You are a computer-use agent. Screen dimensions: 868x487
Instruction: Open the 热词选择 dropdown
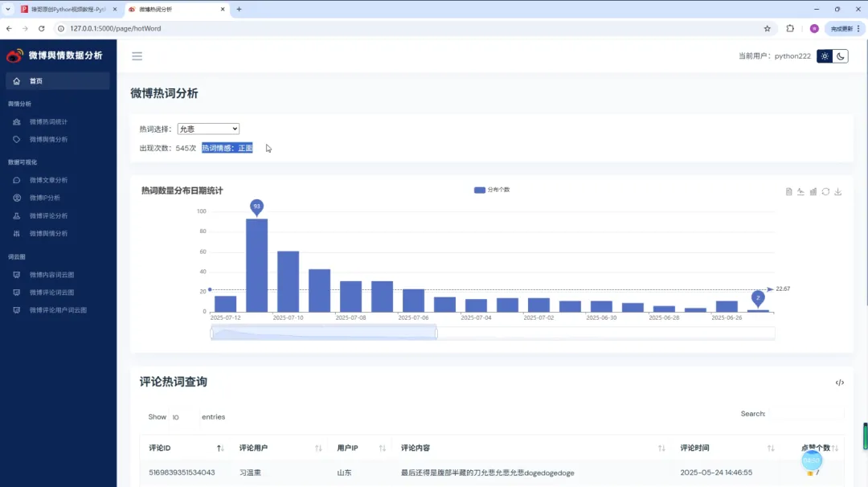click(x=208, y=129)
